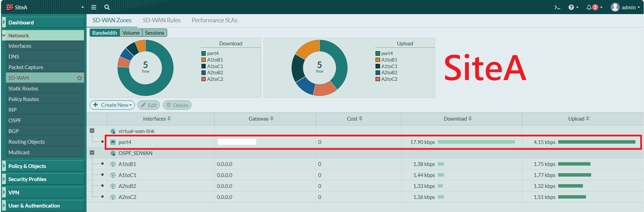Open the Create New dropdown
The width and height of the screenshot is (644, 212).
(x=112, y=105)
